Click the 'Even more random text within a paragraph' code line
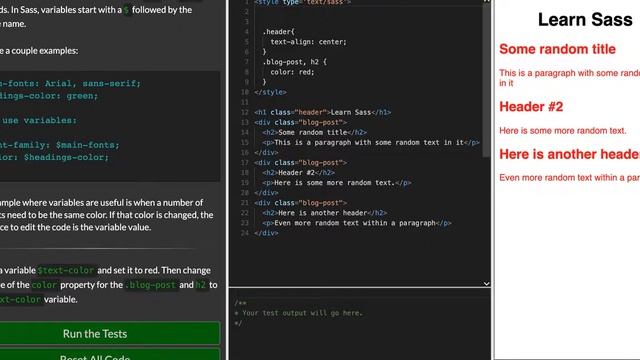The image size is (640, 360). (x=357, y=223)
